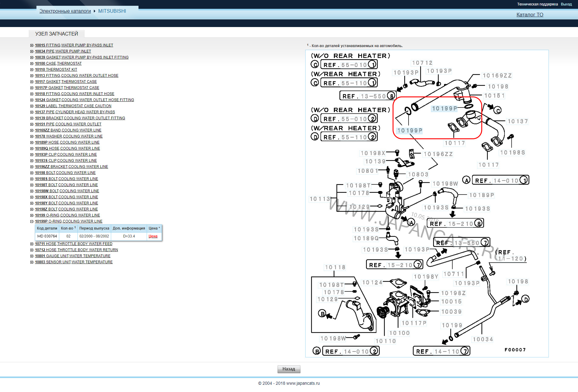This screenshot has height=392, width=578.
Task: Open the Каталог ТО link
Action: coord(530,15)
